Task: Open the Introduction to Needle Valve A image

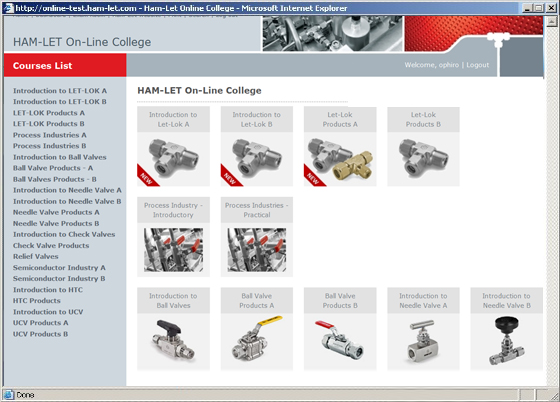Action: pos(423,342)
